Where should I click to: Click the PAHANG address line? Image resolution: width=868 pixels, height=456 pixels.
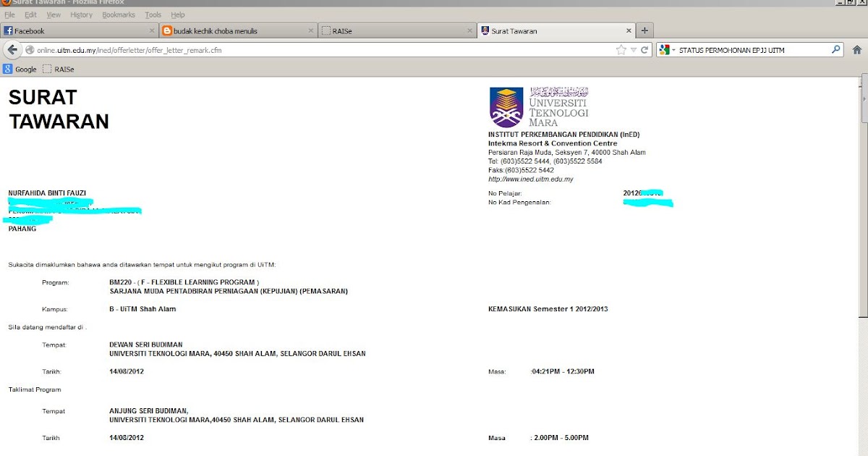tap(22, 228)
